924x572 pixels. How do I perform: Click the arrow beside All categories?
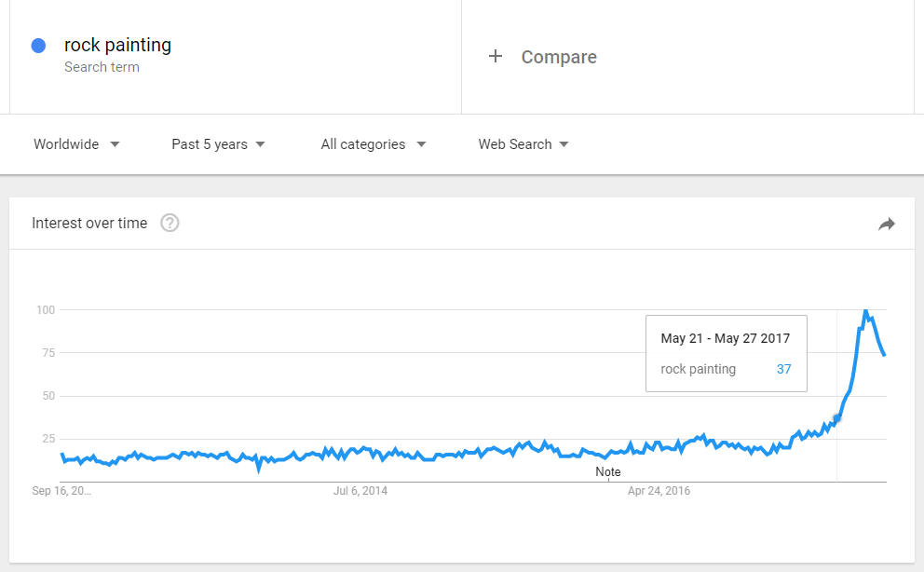(421, 144)
